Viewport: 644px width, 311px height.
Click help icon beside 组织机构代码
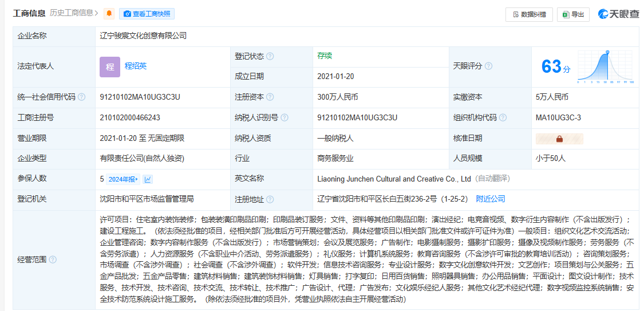(503, 118)
